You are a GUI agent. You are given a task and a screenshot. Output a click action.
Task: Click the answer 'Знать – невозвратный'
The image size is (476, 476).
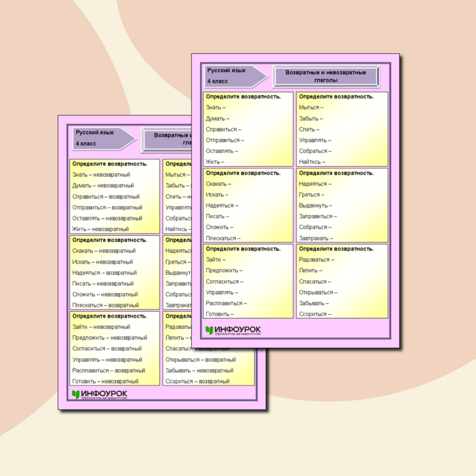101,175
